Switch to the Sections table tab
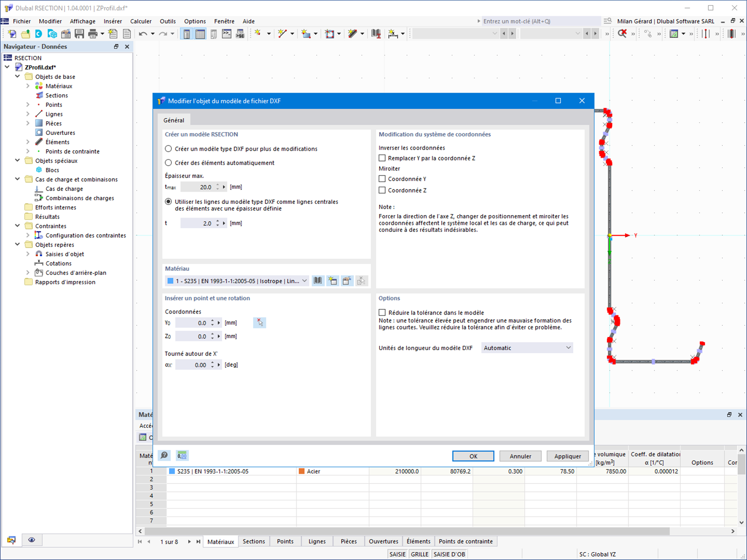The height and width of the screenshot is (560, 747). 254,541
